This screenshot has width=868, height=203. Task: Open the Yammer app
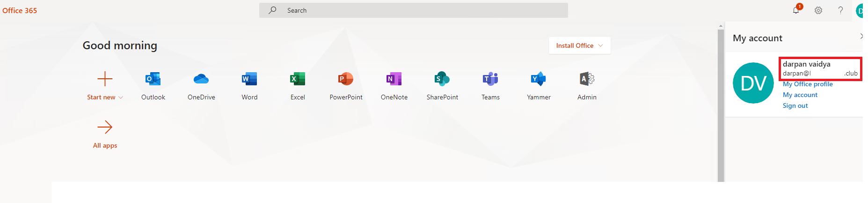tap(539, 86)
